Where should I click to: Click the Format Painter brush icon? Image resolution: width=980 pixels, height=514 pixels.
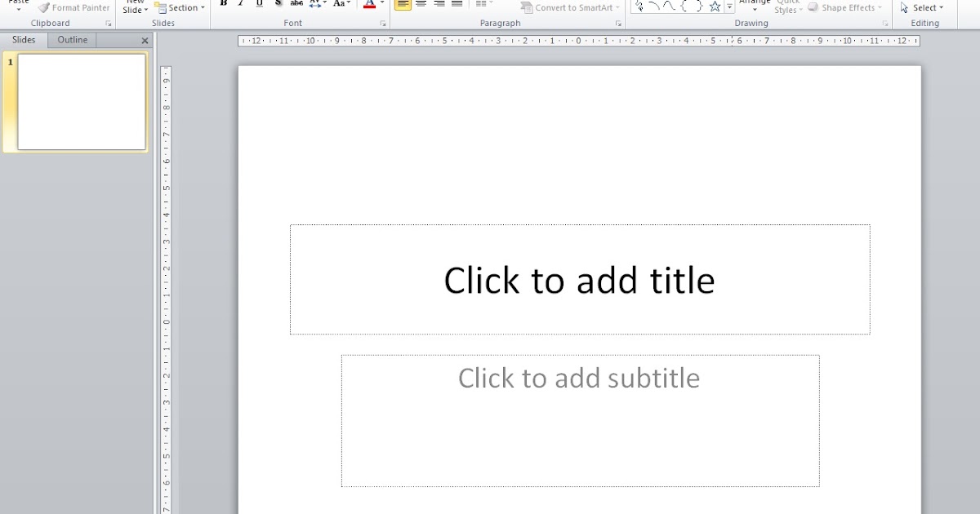point(43,7)
